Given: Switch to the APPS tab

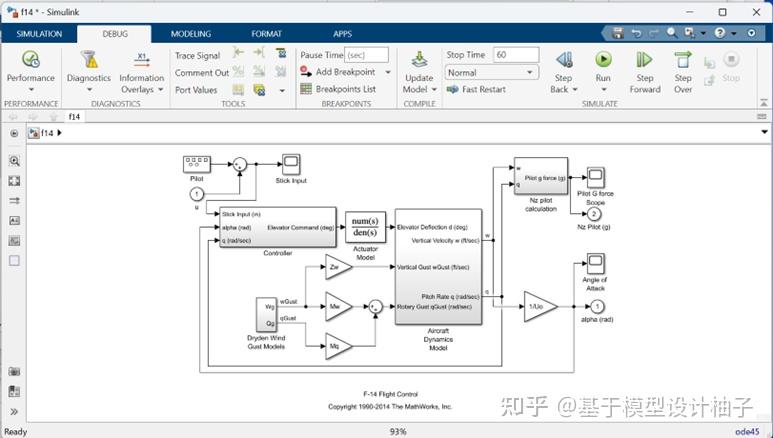Looking at the screenshot, I should coord(342,34).
